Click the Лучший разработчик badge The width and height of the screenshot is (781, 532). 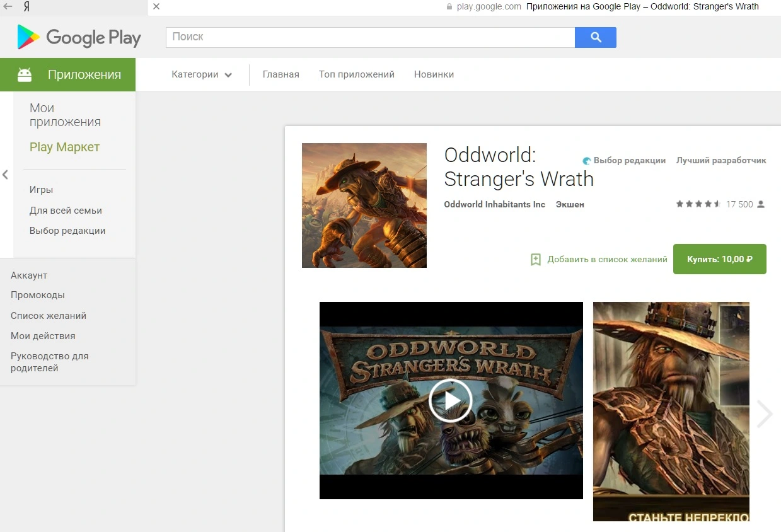(721, 161)
